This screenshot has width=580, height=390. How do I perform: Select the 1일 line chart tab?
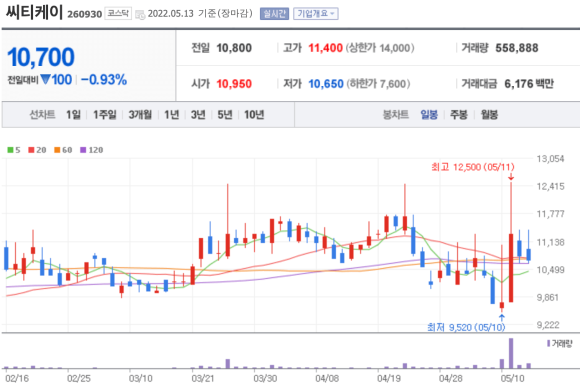(73, 115)
